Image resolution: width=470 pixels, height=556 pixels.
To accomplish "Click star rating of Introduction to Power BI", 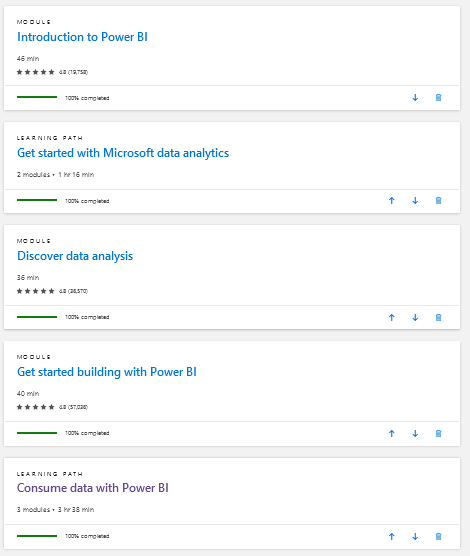I will coord(35,72).
